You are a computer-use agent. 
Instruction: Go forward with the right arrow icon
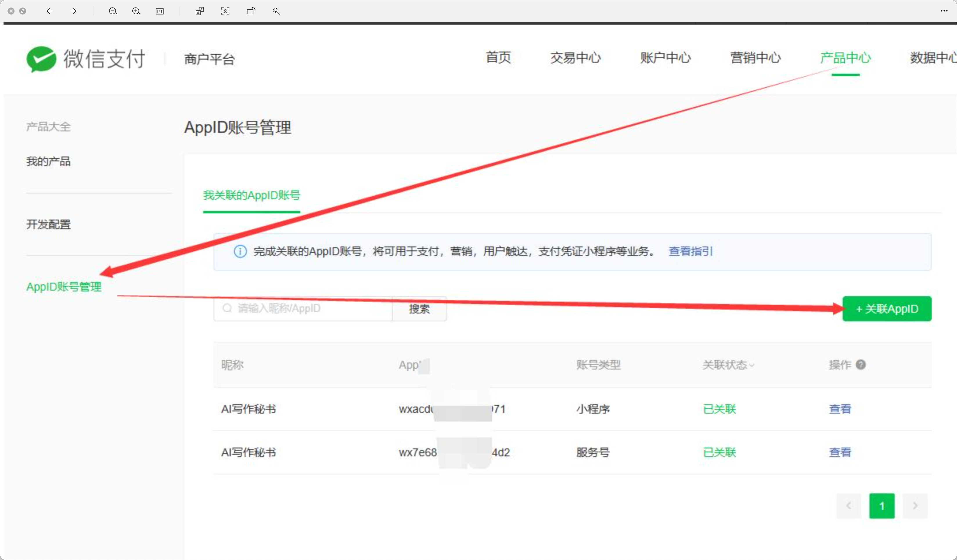pyautogui.click(x=73, y=11)
